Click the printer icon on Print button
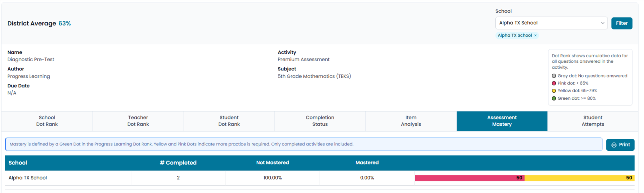Image resolution: width=644 pixels, height=193 pixels. pyautogui.click(x=614, y=145)
